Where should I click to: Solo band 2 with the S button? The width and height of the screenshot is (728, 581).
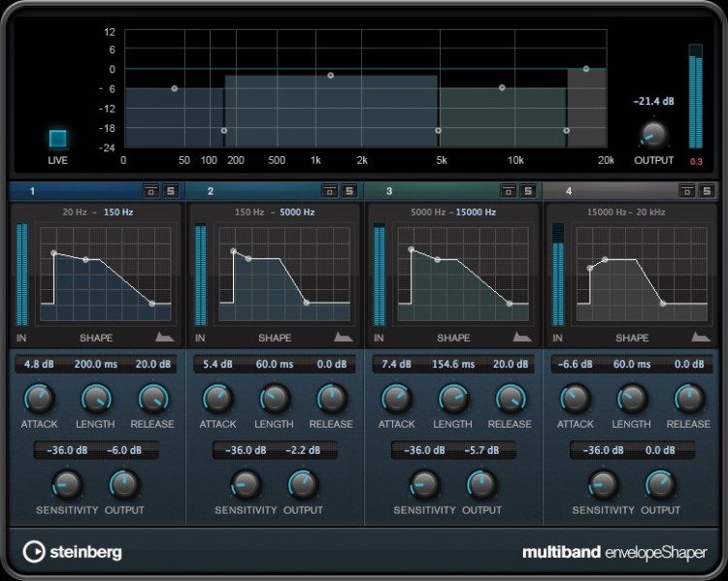[349, 191]
